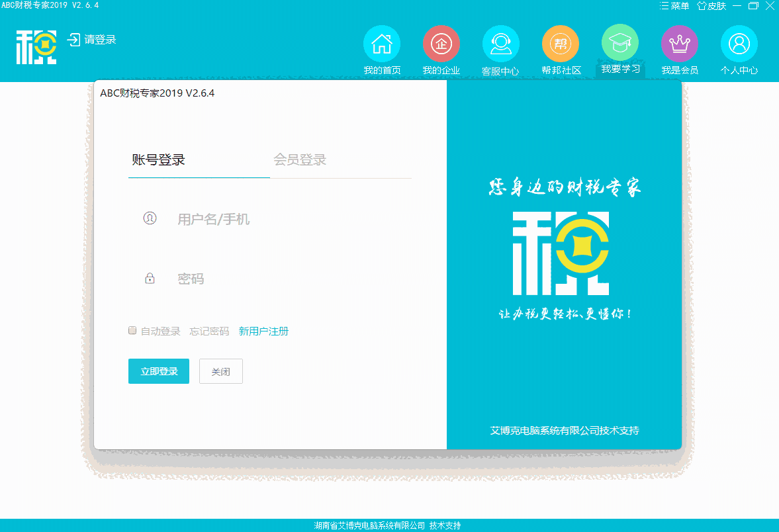Open the 客服中心 customer service icon
This screenshot has width=779, height=532.
point(501,44)
